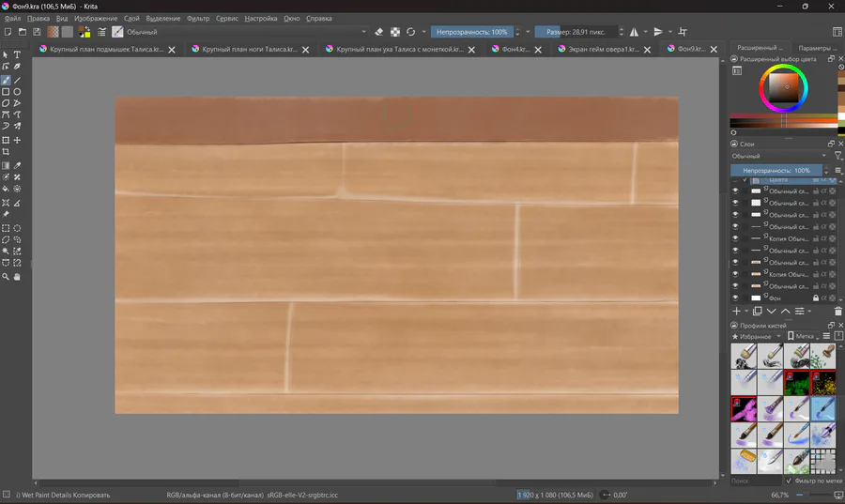Select the Rectangle shape tool
Viewport: 845px width, 504px height.
(6, 92)
